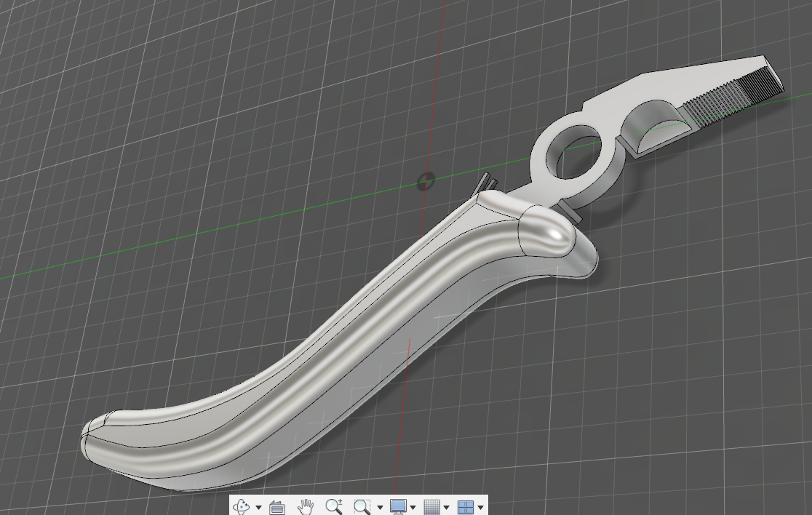Viewport: 812px width, 515px height.
Task: Expand the Viewports dropdown arrow
Action: (480, 507)
